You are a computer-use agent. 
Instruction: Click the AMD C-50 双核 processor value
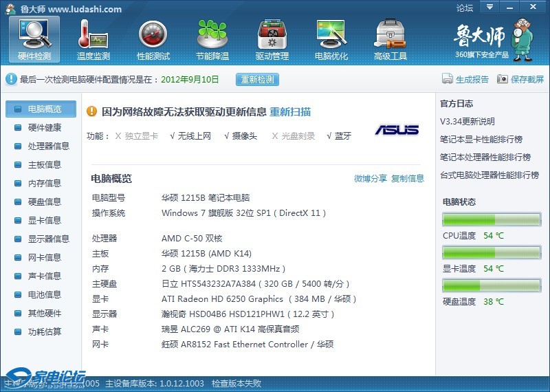point(192,239)
